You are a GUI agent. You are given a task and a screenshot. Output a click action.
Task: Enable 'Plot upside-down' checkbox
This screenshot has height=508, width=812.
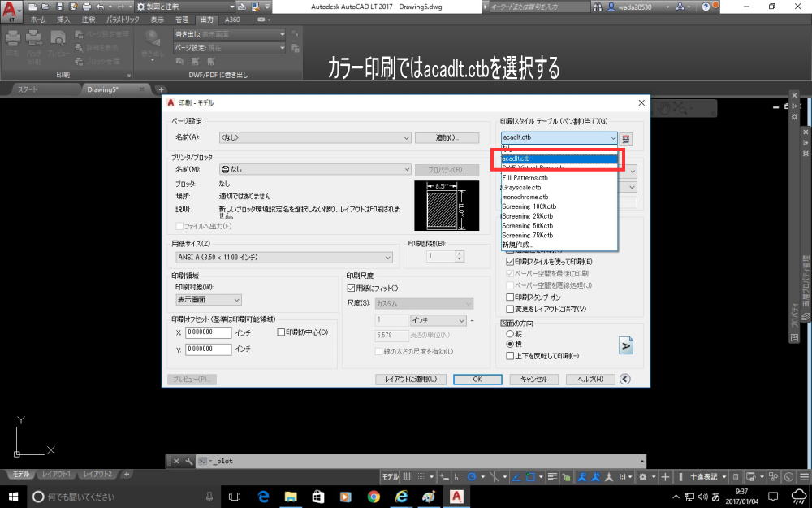click(510, 356)
